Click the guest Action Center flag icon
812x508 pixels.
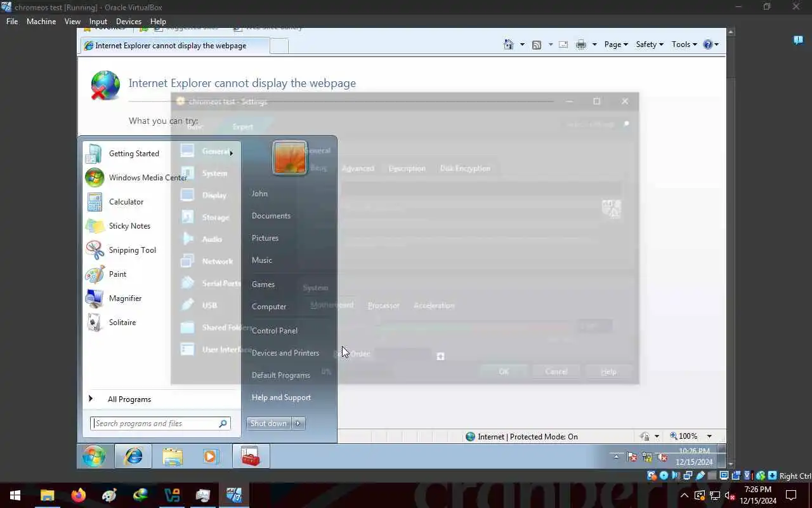point(632,457)
